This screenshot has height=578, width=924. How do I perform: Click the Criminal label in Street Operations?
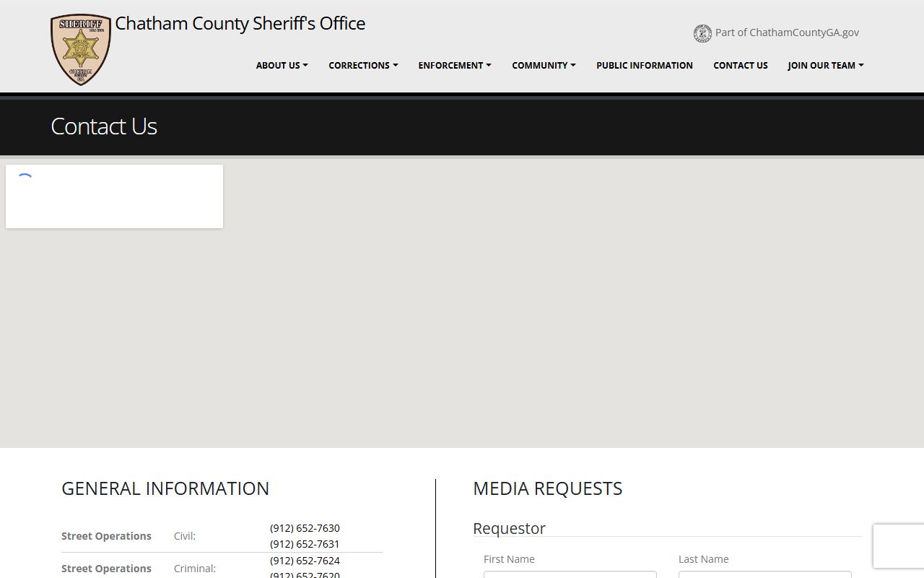(195, 569)
